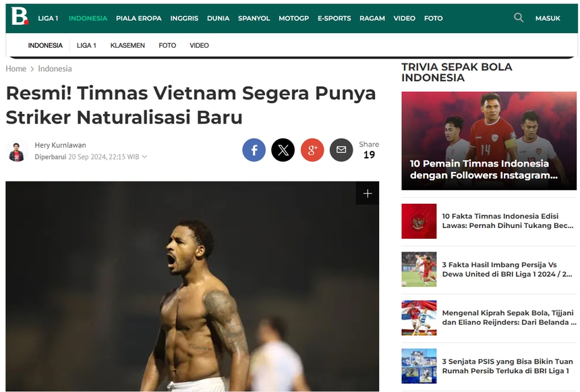The height and width of the screenshot is (392, 580).
Task: Select the LIGA 1 sub-tab
Action: [86, 45]
